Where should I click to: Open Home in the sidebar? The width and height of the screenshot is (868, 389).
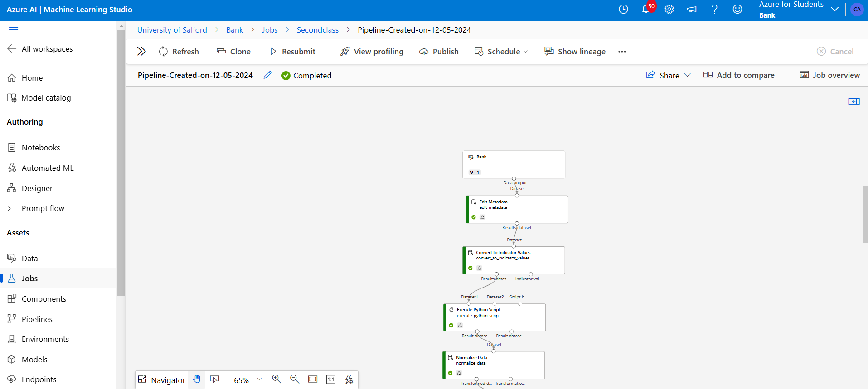pos(25,78)
